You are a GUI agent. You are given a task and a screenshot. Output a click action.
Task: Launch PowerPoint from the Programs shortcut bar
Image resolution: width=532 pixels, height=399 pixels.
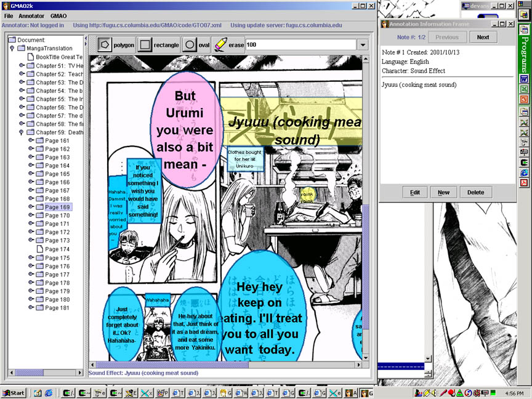(524, 99)
